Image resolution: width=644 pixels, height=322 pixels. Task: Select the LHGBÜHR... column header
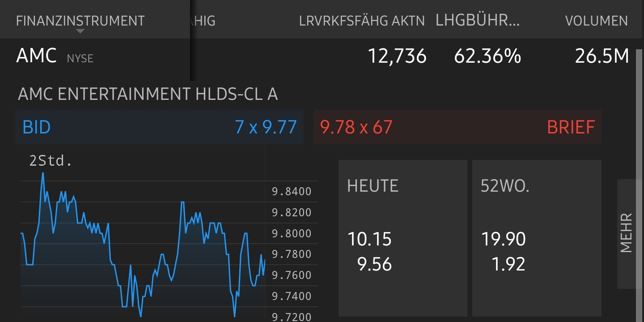pyautogui.click(x=478, y=21)
